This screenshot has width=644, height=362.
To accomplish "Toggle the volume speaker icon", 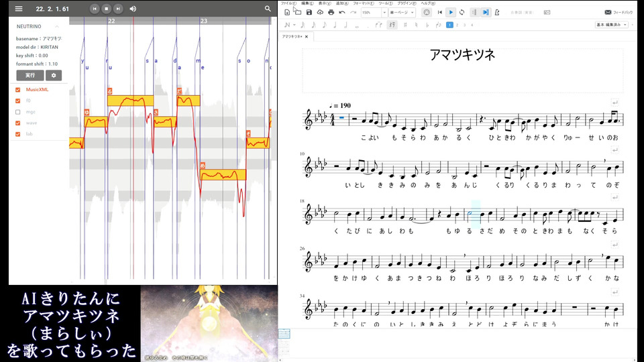I will (133, 9).
